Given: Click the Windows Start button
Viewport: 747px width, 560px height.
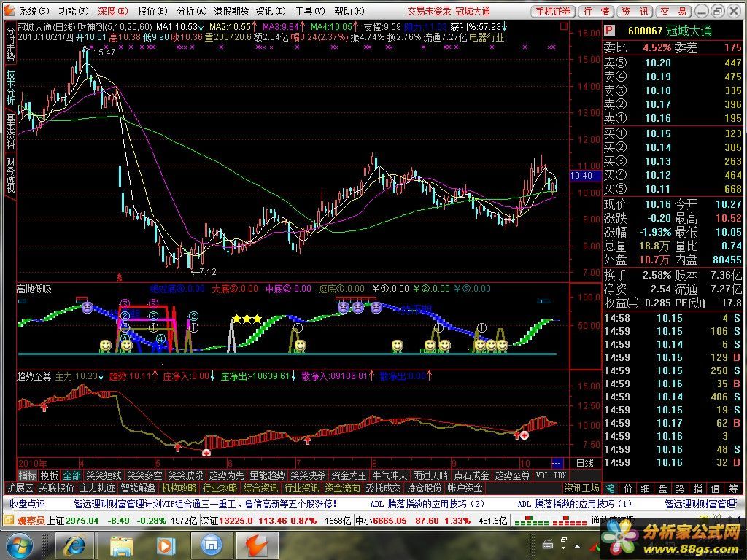Looking at the screenshot, I should 18,545.
